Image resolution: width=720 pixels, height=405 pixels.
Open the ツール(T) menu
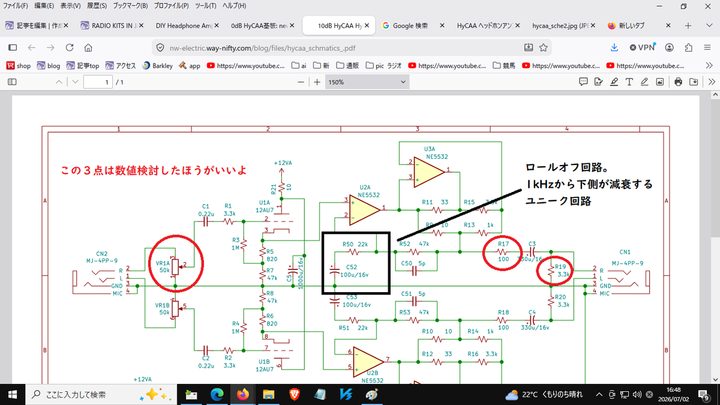(205, 6)
